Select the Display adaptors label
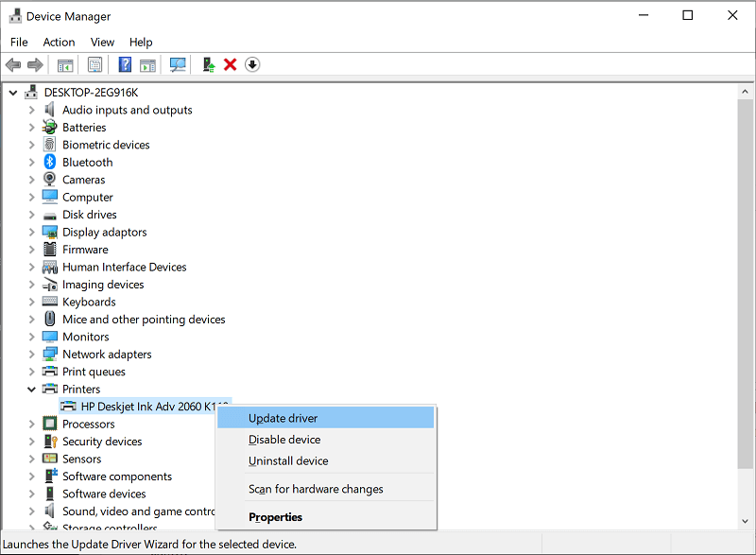The image size is (756, 555). coord(105,232)
